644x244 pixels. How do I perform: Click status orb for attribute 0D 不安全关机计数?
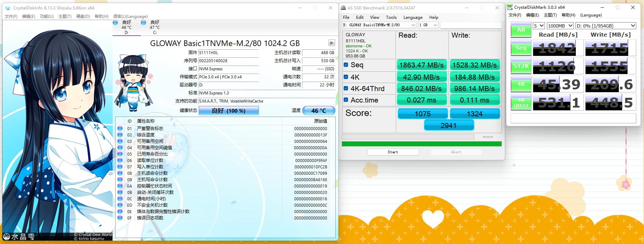(120, 205)
